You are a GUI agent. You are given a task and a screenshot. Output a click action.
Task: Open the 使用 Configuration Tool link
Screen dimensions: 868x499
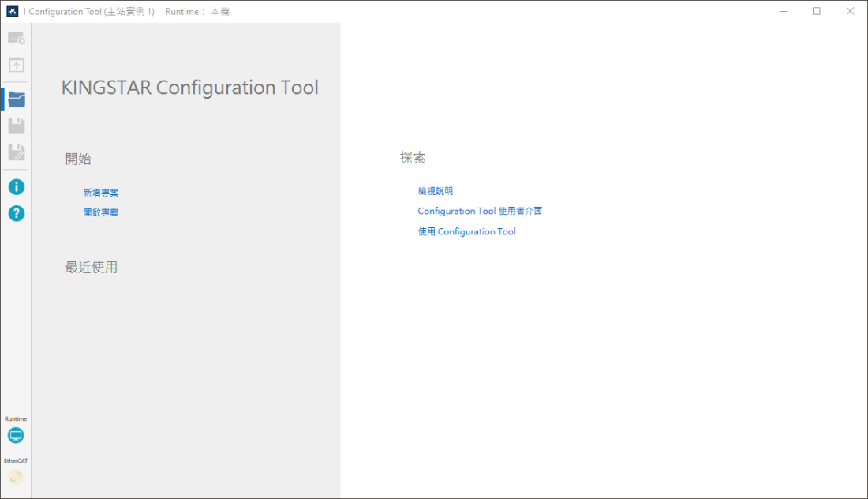point(466,232)
